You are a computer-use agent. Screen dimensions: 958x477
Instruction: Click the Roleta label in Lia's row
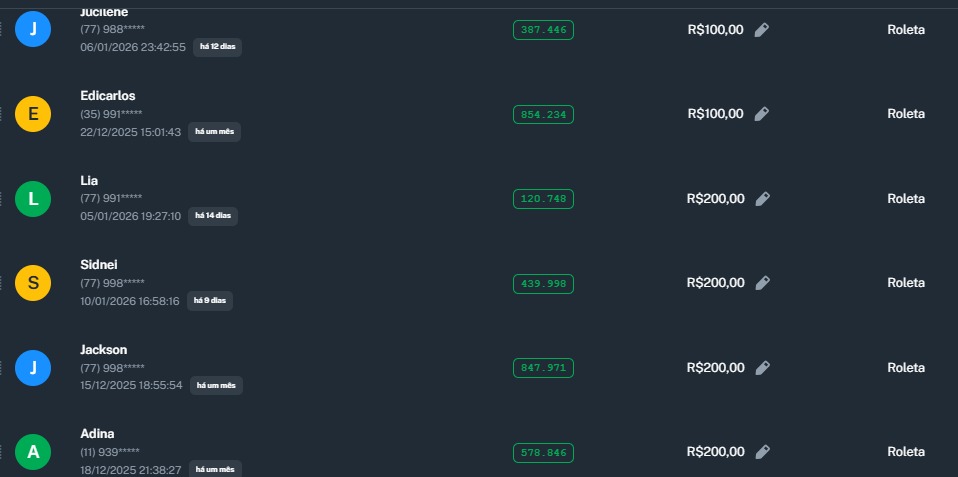906,199
